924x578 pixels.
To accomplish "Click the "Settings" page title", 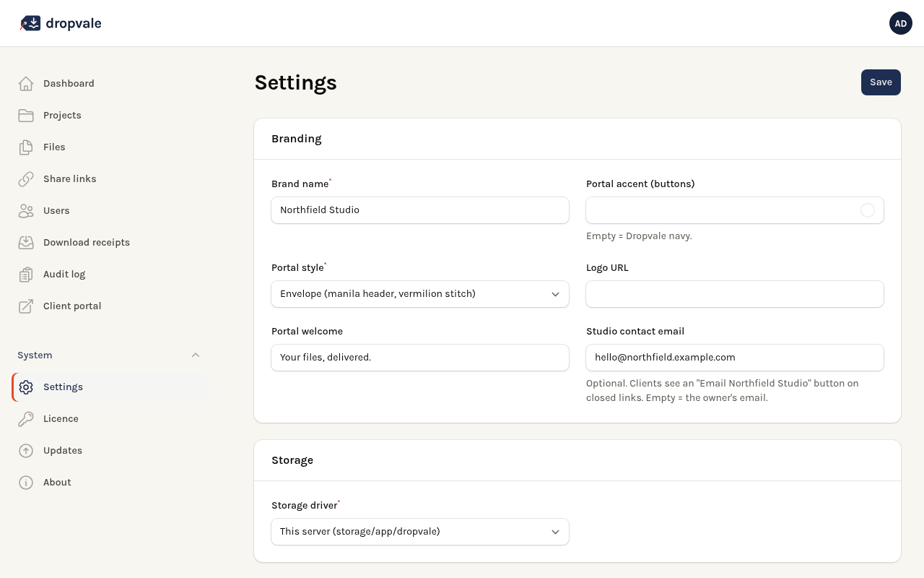I will tap(296, 82).
